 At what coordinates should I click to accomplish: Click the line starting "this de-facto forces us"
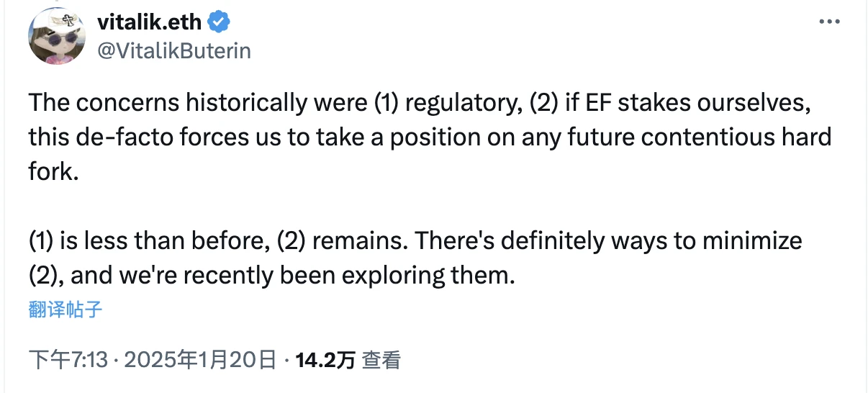click(430, 137)
